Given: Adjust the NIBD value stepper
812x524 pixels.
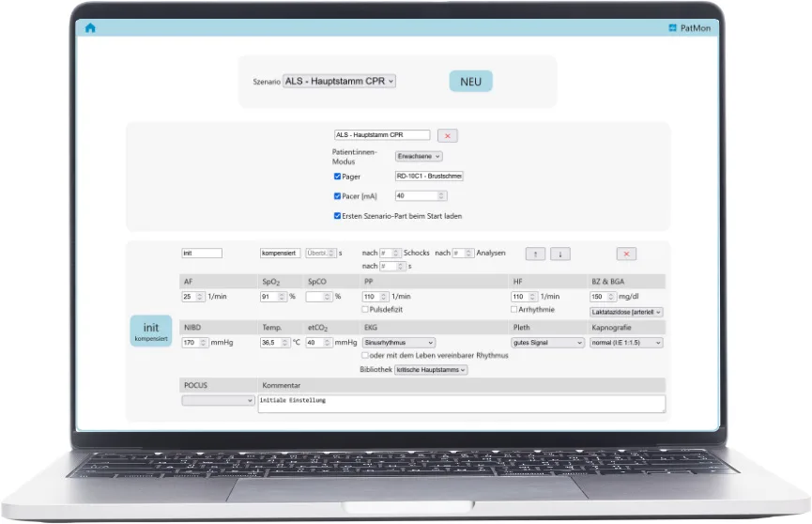Looking at the screenshot, I should click(202, 343).
